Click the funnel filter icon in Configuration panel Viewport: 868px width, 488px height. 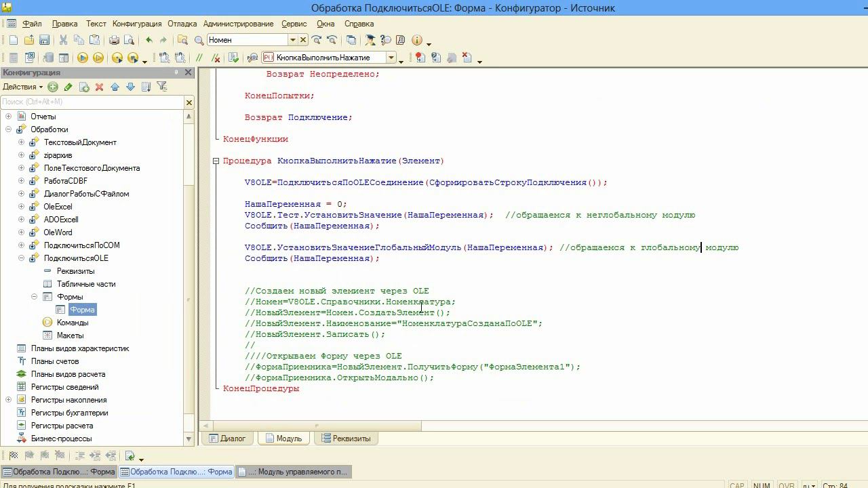161,87
